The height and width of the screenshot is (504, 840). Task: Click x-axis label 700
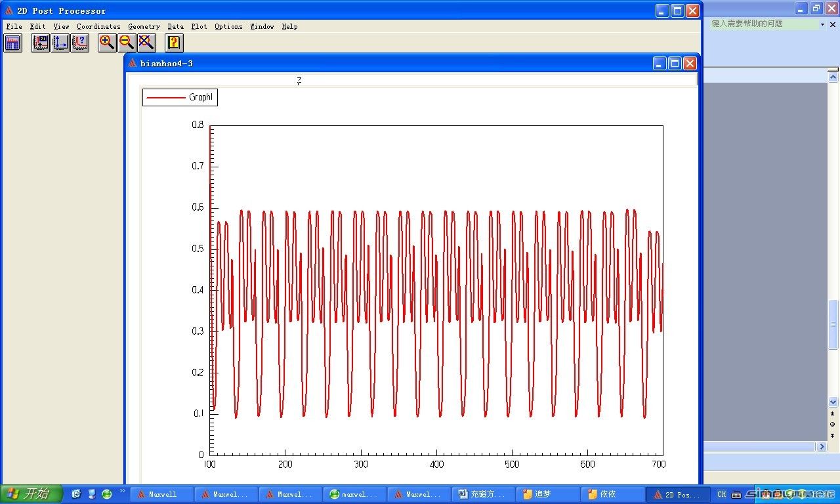pos(658,464)
